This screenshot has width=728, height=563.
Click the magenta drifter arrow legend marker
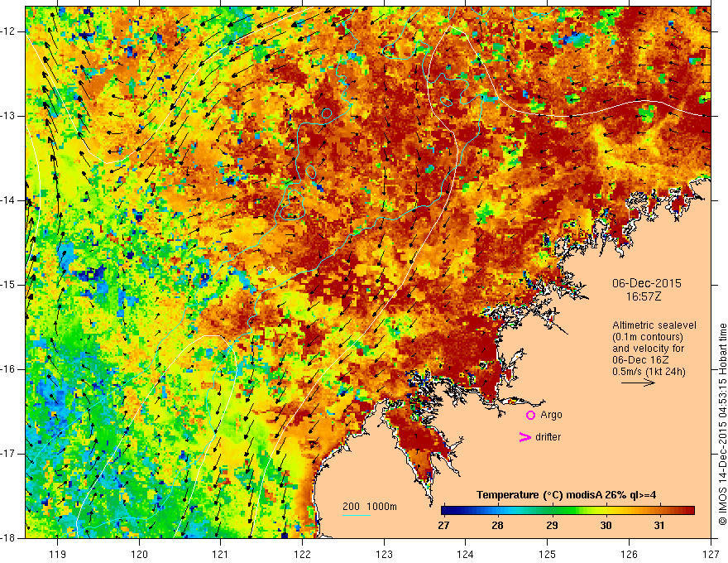524,437
